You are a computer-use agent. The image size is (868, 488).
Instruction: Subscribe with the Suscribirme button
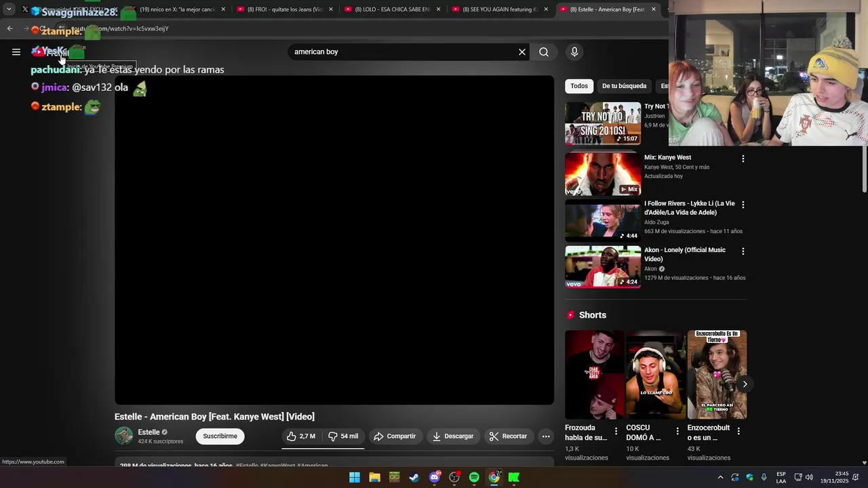220,436
